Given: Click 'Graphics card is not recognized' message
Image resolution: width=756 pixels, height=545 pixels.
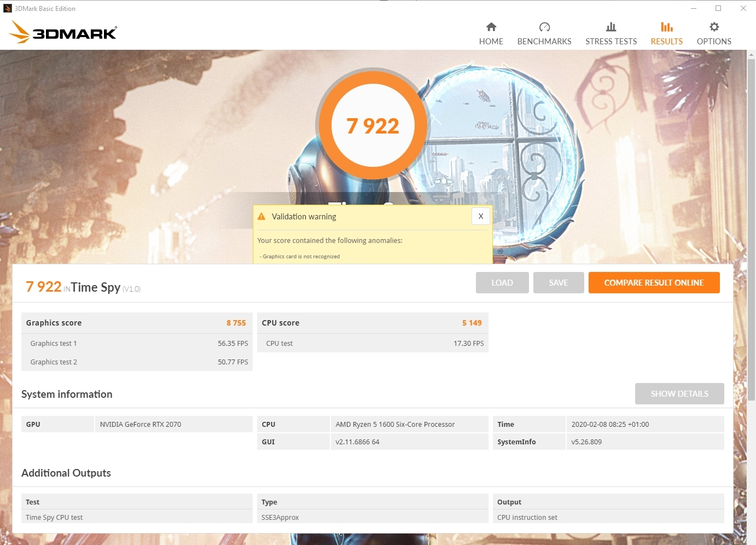Looking at the screenshot, I should [300, 256].
